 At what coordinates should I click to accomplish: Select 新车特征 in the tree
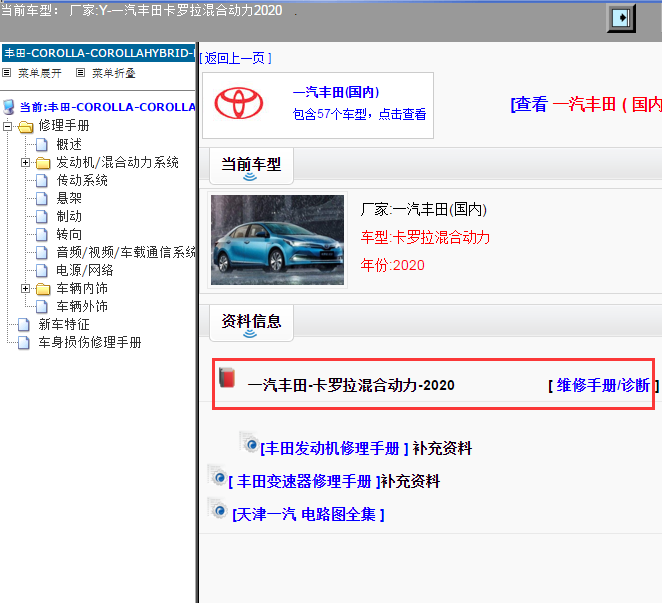[64, 324]
